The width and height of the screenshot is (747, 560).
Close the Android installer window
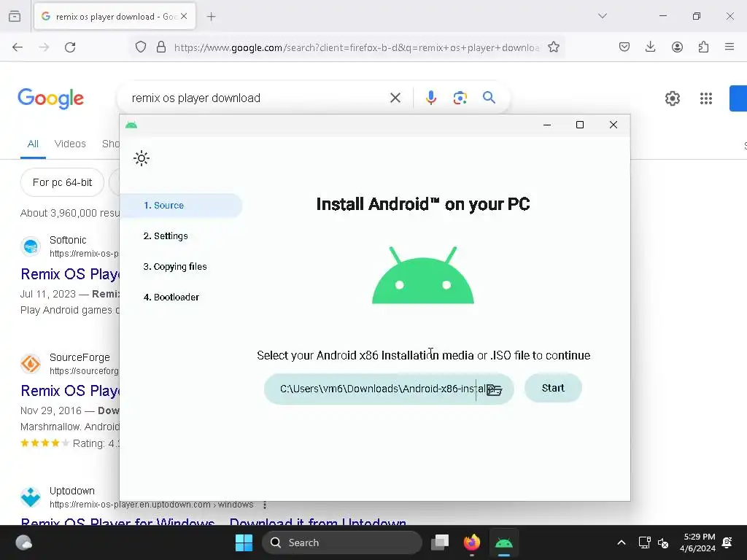click(613, 125)
